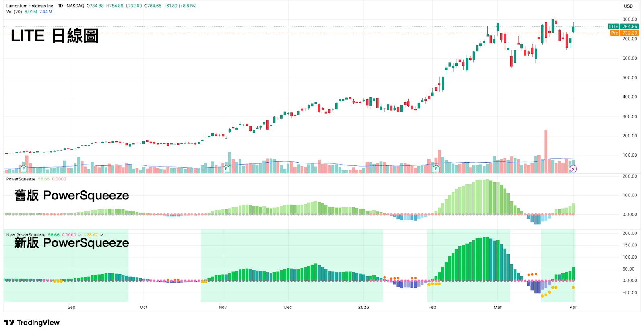This screenshot has height=333, width=644.
Task: Click the 2026 year label on time axis
Action: click(363, 307)
